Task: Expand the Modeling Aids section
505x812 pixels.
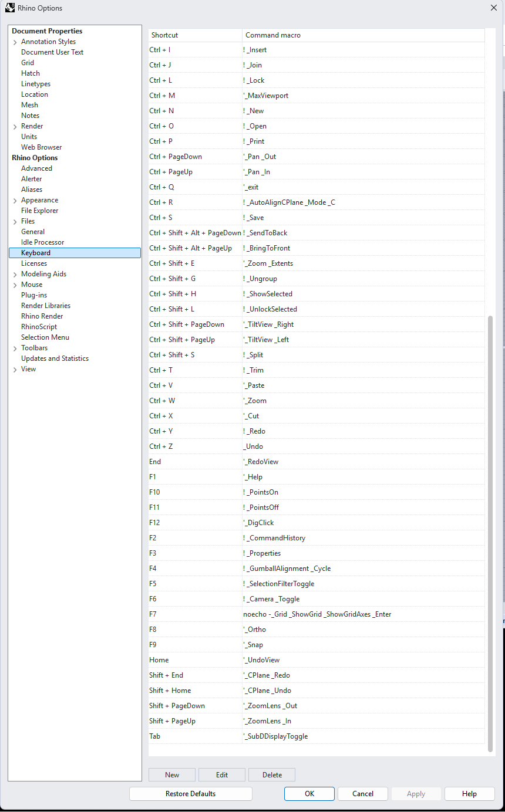Action: (15, 273)
